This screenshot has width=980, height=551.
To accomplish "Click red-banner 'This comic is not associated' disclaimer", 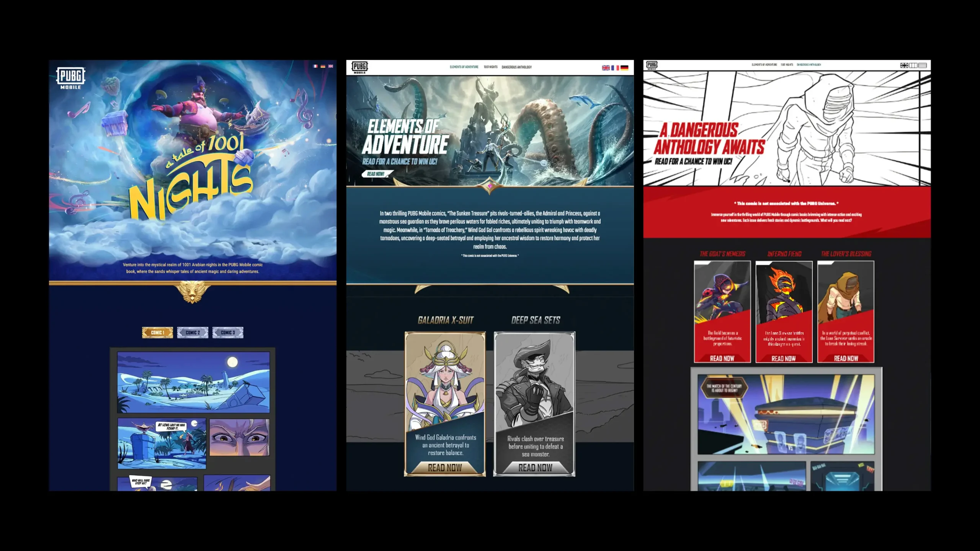I will coord(786,204).
